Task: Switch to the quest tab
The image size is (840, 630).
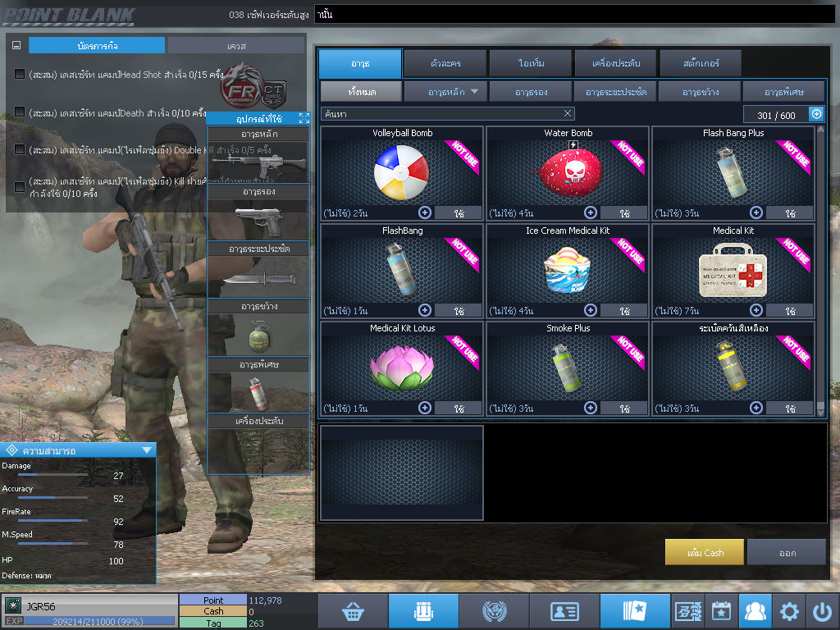Action: click(x=235, y=46)
